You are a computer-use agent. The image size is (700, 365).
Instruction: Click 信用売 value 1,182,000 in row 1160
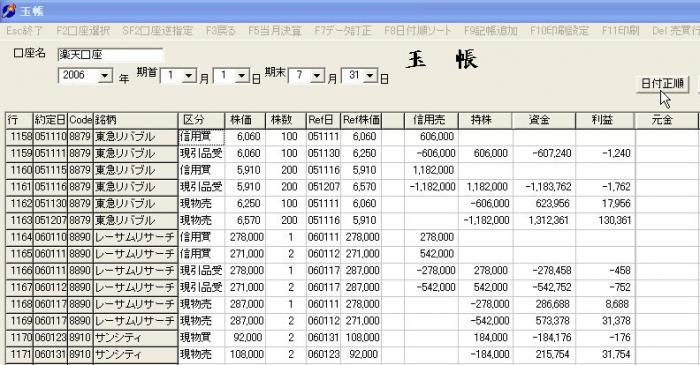click(431, 170)
